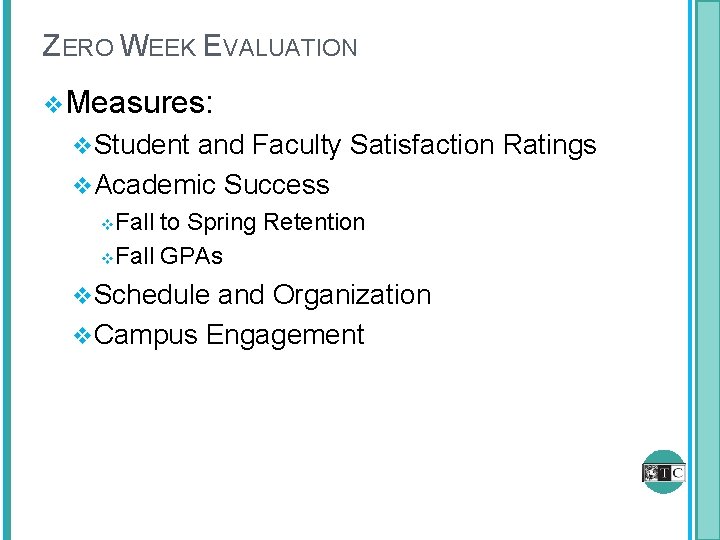
Task: Click Student and Faculty Satisfaction Ratings line
Action: [x=346, y=146]
